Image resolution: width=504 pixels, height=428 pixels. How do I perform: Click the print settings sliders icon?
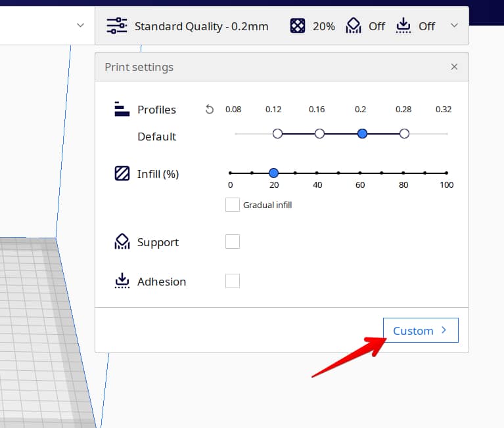click(117, 26)
